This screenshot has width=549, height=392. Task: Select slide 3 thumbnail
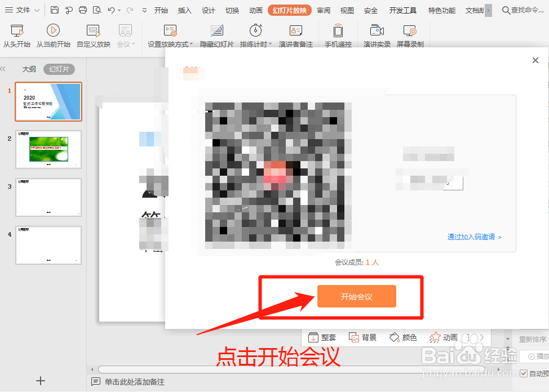pyautogui.click(x=48, y=197)
